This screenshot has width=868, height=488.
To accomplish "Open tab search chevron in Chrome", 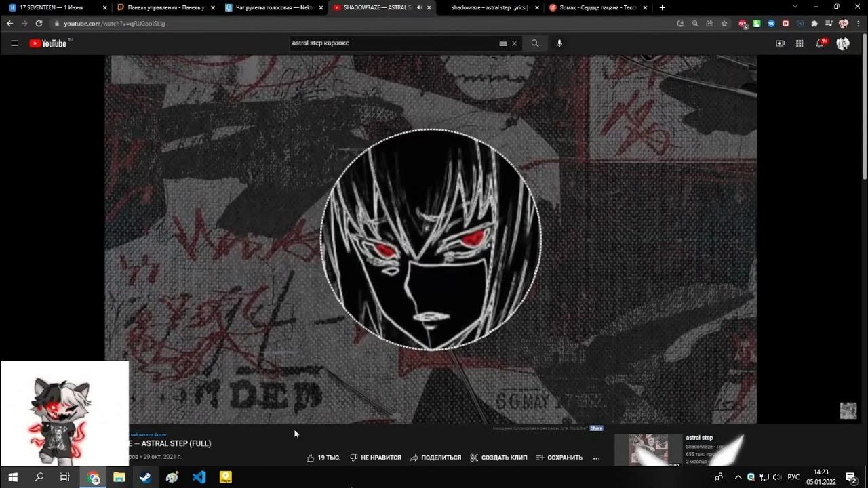I will [795, 7].
